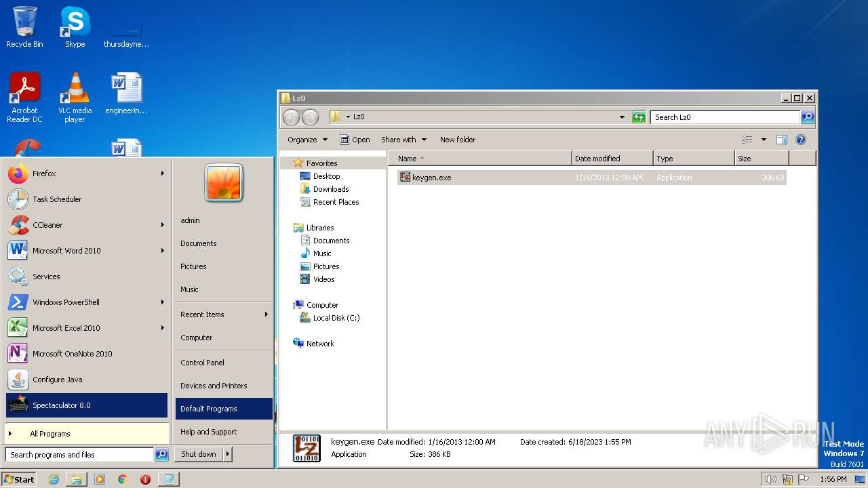
Task: Click the refresh address bar button
Action: pyautogui.click(x=639, y=117)
